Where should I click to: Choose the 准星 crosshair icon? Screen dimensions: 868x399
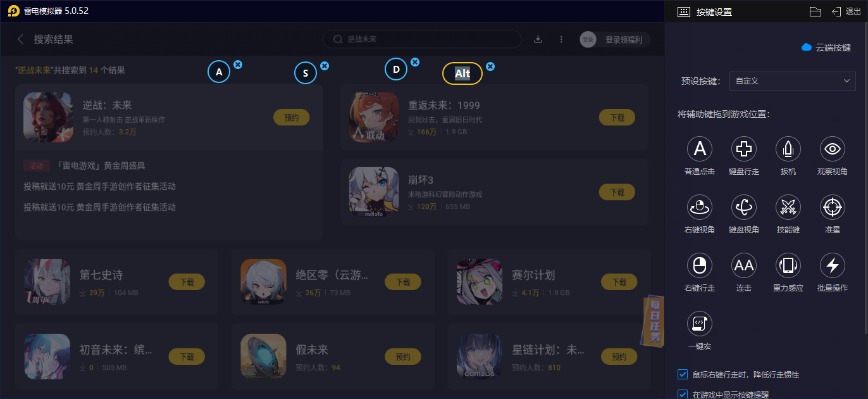coord(833,207)
